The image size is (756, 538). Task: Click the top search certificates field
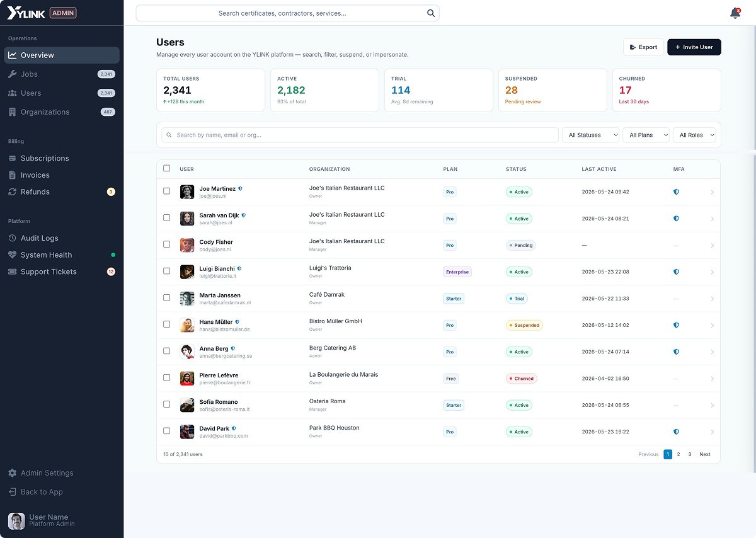(287, 13)
